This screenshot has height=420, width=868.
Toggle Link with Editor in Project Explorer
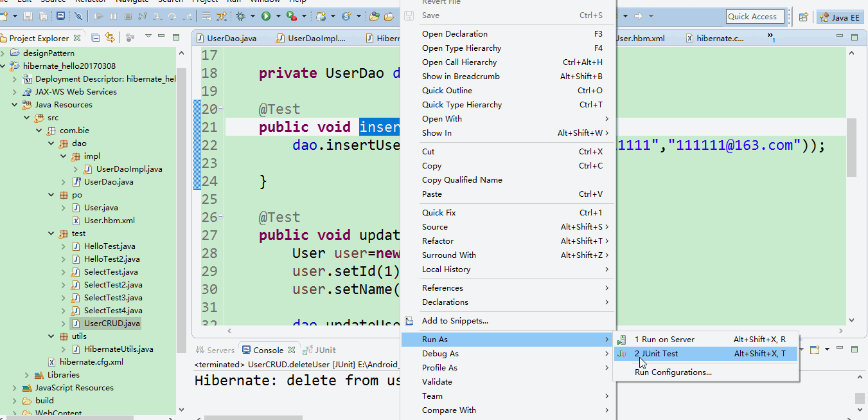pos(109,38)
